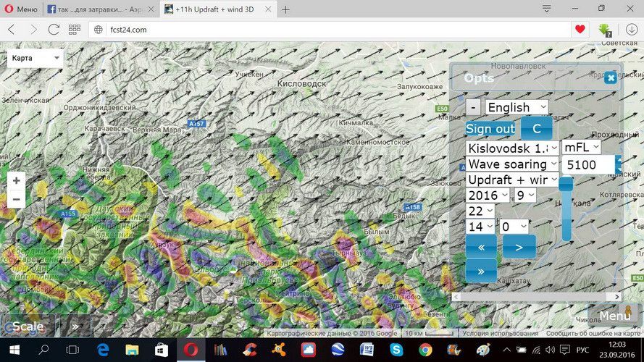The height and width of the screenshot is (362, 644).
Task: Click the altitude field showing 5100
Action: (x=587, y=165)
